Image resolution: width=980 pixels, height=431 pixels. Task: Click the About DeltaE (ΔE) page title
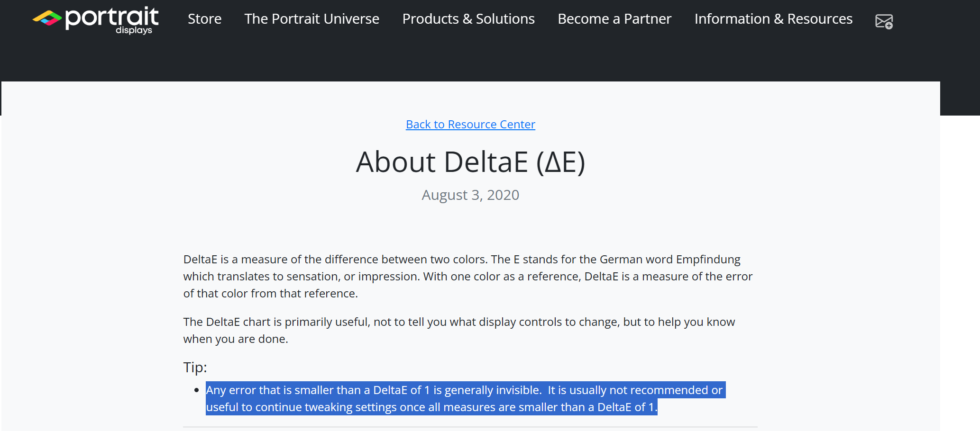(470, 162)
